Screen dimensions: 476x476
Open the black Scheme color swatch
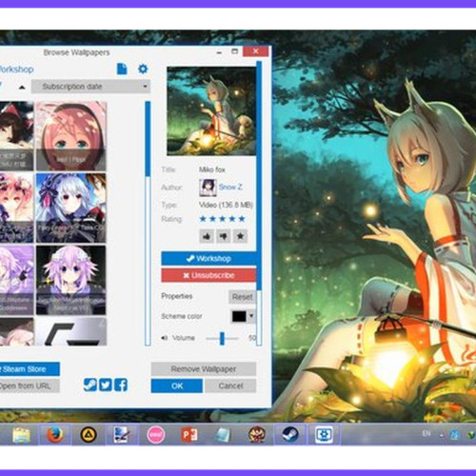tap(239, 316)
